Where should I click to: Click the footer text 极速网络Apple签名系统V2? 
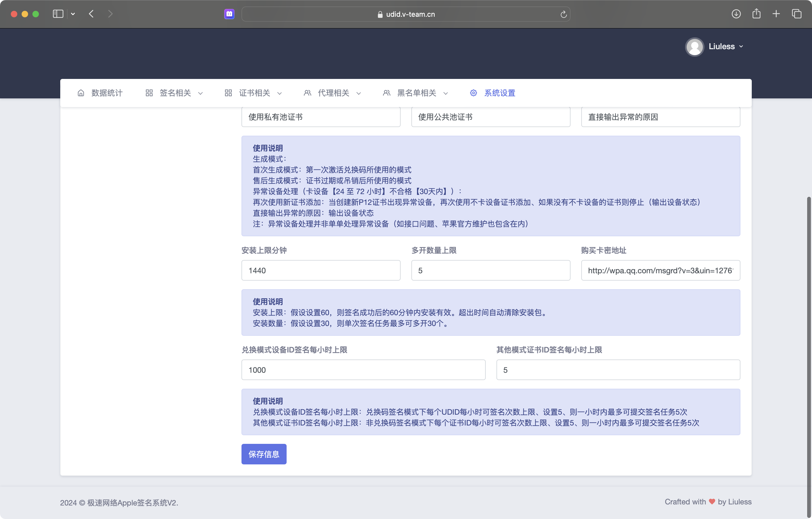click(133, 503)
